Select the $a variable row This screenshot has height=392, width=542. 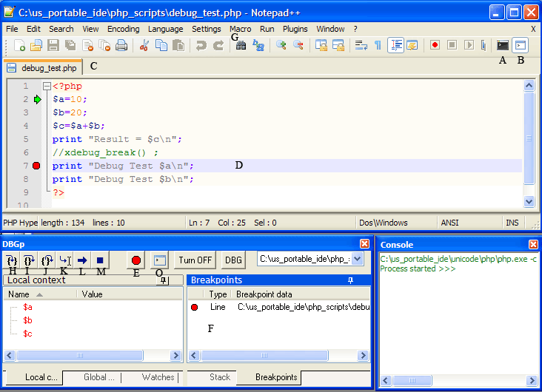(x=27, y=307)
